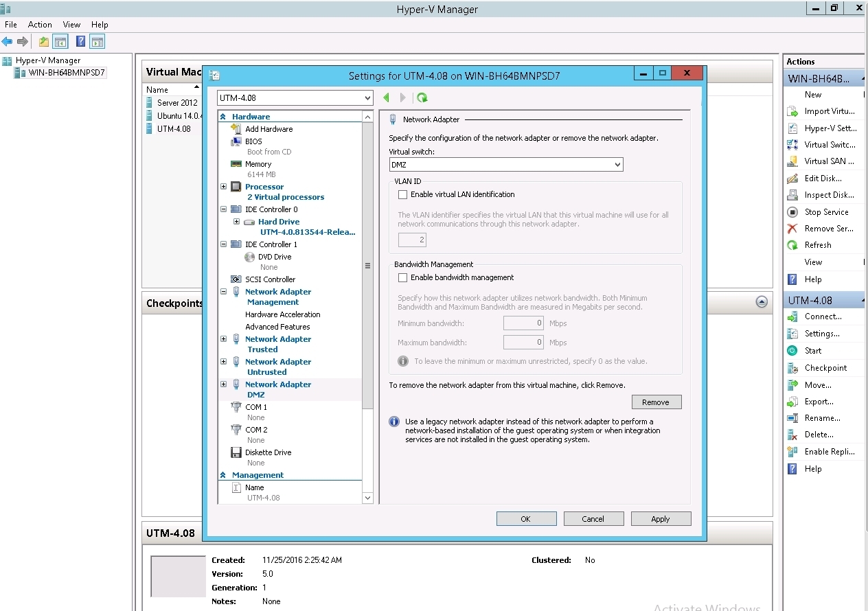Open the View menu

click(x=71, y=25)
